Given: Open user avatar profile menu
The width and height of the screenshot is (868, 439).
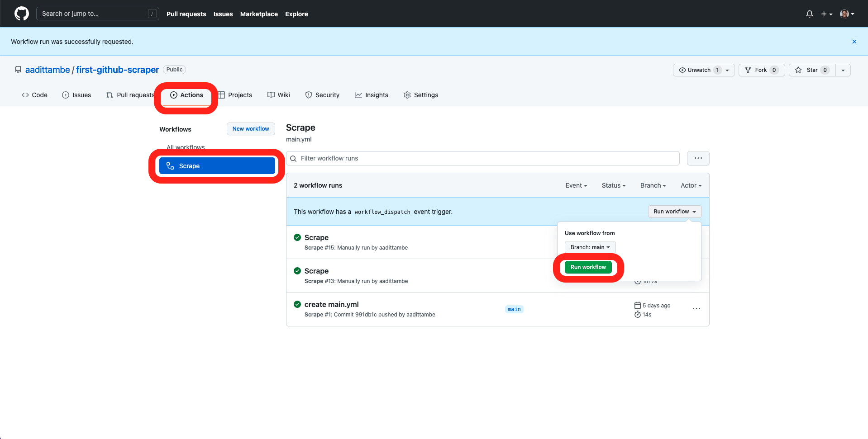Looking at the screenshot, I should point(847,14).
